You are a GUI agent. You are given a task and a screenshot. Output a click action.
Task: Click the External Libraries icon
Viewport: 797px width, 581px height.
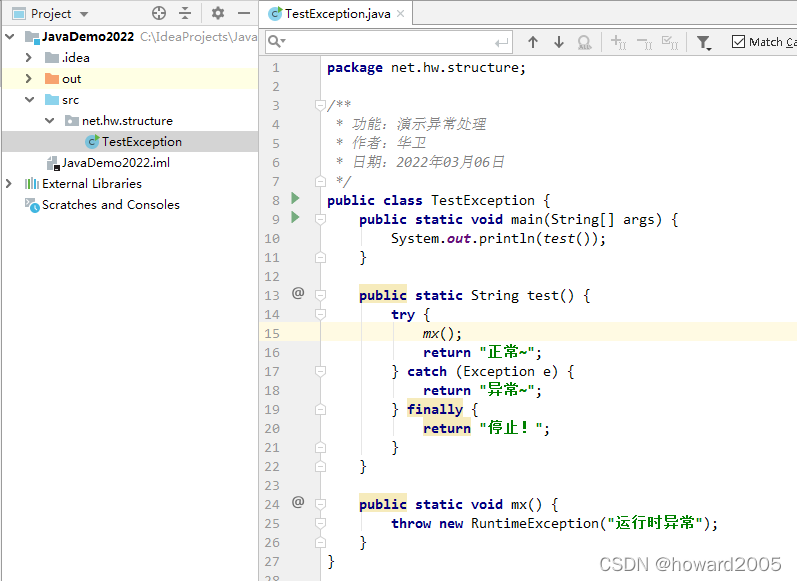tap(32, 184)
